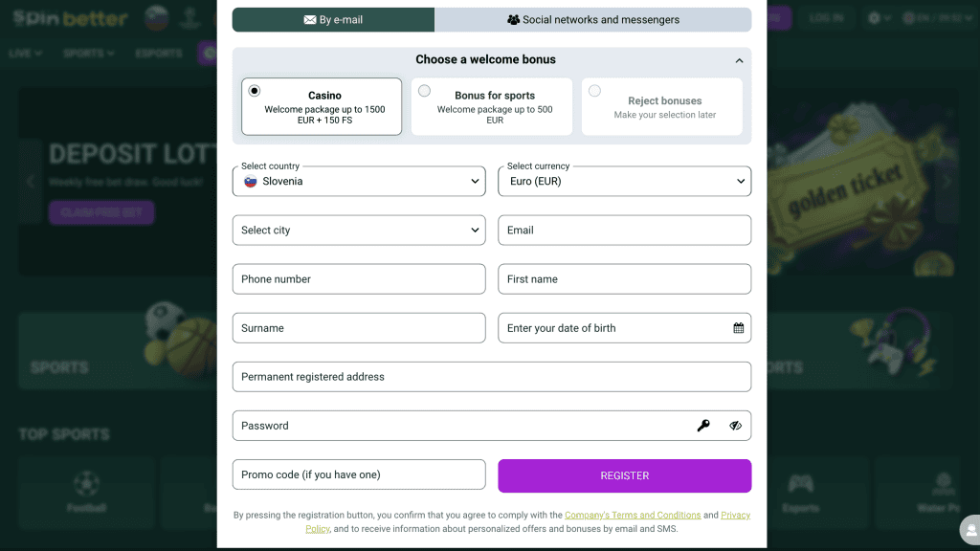This screenshot has height=551, width=980.
Task: Expand the Select currency dropdown
Action: pyautogui.click(x=624, y=181)
